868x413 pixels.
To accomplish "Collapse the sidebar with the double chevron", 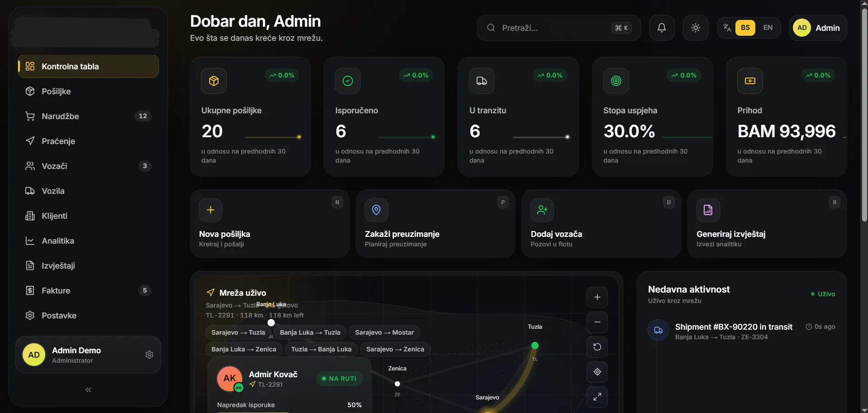I will click(x=88, y=390).
